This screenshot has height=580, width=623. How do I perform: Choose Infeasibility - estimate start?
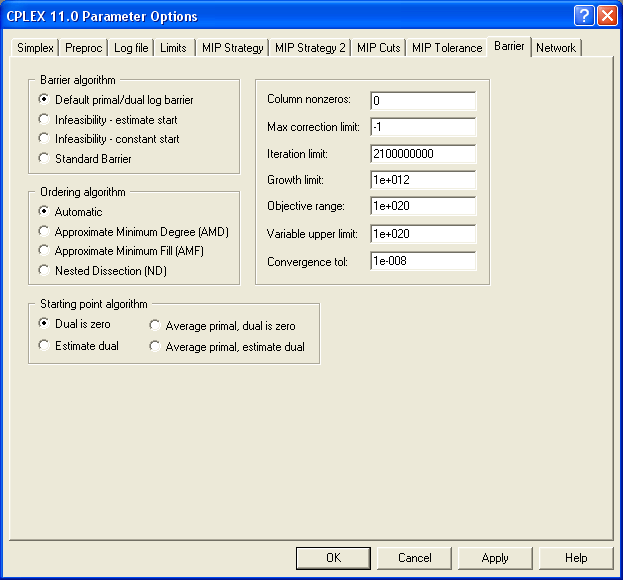tap(108, 120)
